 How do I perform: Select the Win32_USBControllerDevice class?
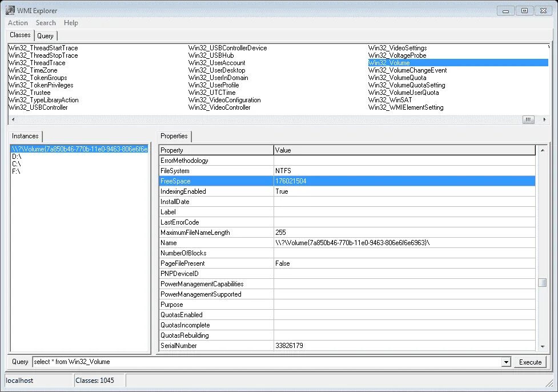pos(228,47)
